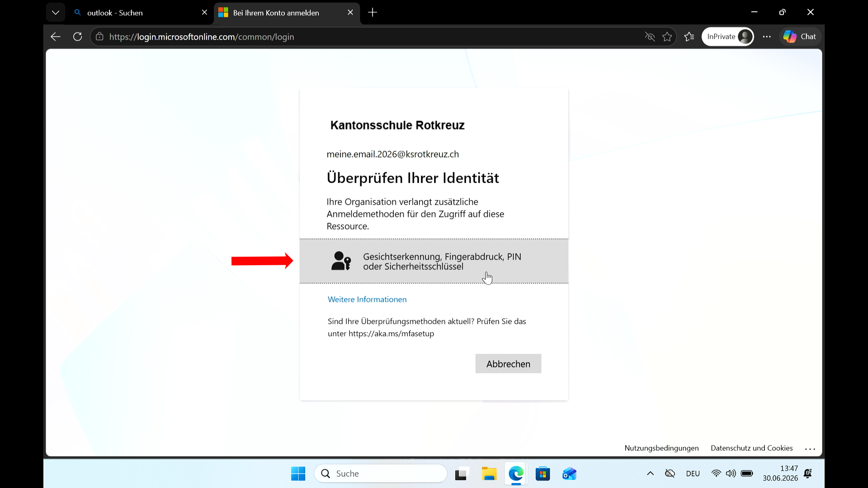Choose Gesichtserkennung, Fingerabdruck, PIN sign-in method
Image resolution: width=868 pixels, height=488 pixels.
[x=434, y=261]
